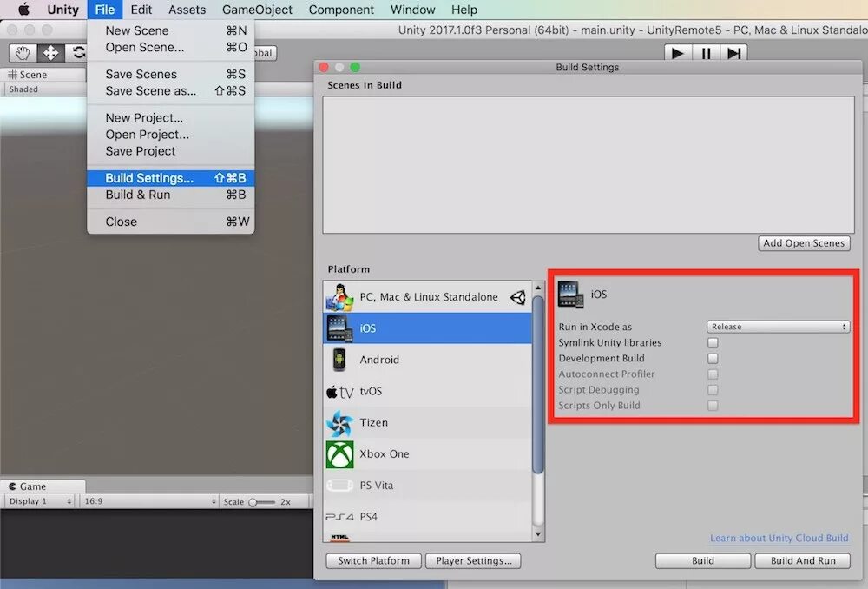
Task: Choose Save Scenes from File menu
Action: tap(170, 74)
